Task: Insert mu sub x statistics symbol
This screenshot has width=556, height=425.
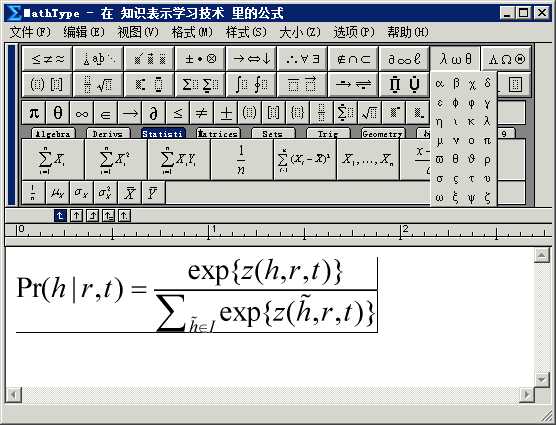Action: click(x=57, y=193)
